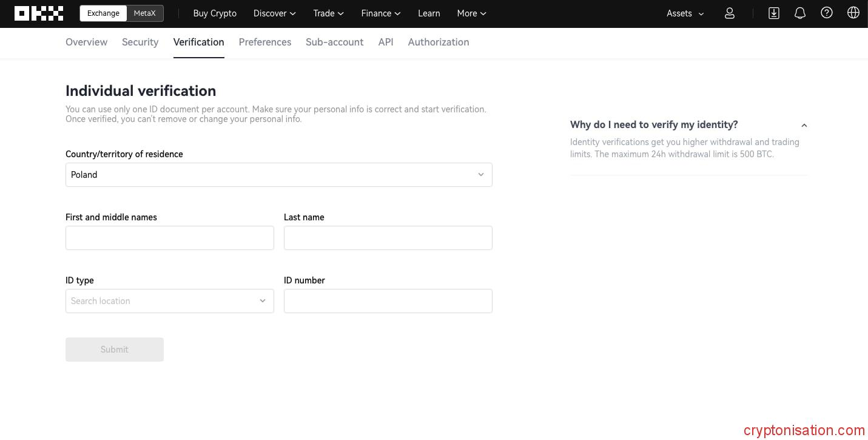Switch to MetaX mode
This screenshot has height=440, width=868.
(x=144, y=13)
